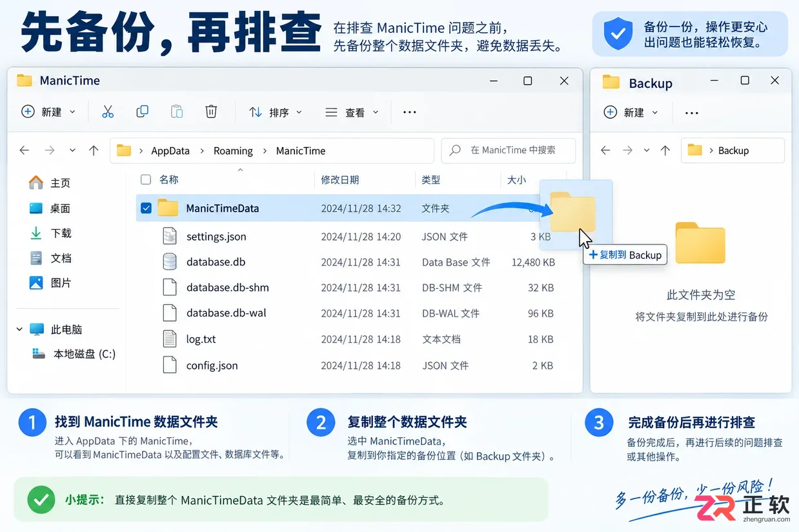Collapse the 此电脑 tree node
This screenshot has height=532, width=799.
(19, 330)
